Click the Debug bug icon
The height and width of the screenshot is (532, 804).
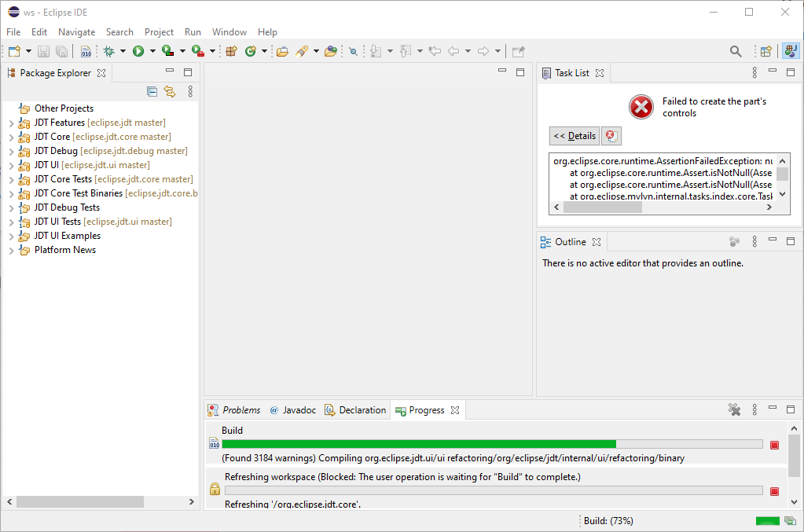point(108,51)
